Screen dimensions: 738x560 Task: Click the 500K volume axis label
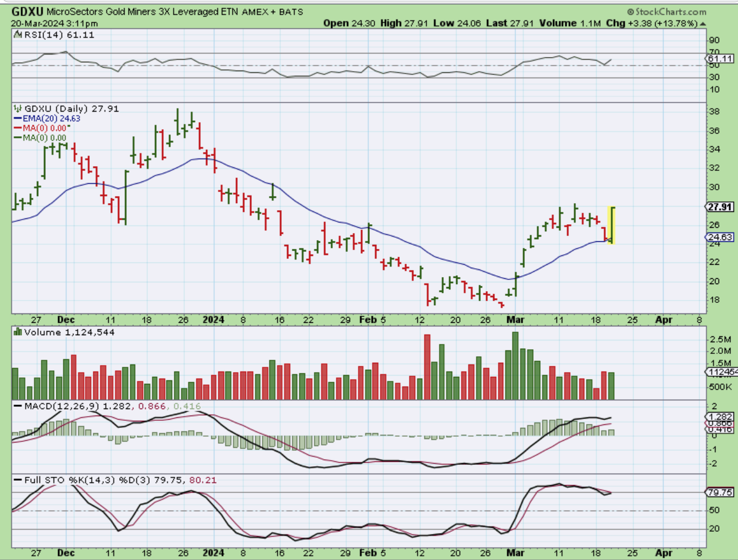click(720, 387)
